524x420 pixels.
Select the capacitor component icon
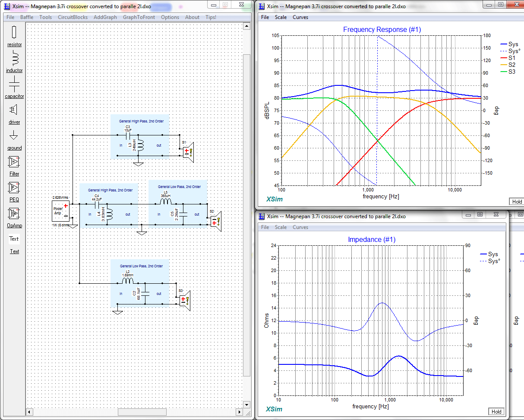14,85
